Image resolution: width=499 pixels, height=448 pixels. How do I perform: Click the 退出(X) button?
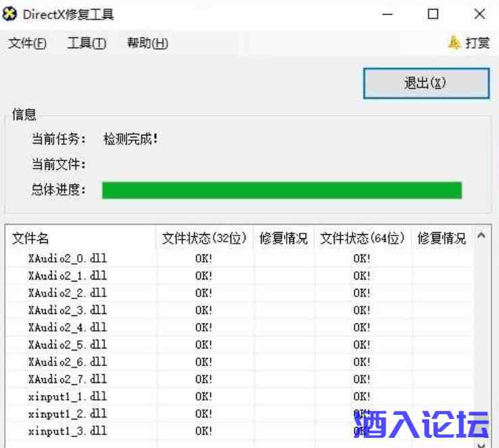tap(426, 83)
